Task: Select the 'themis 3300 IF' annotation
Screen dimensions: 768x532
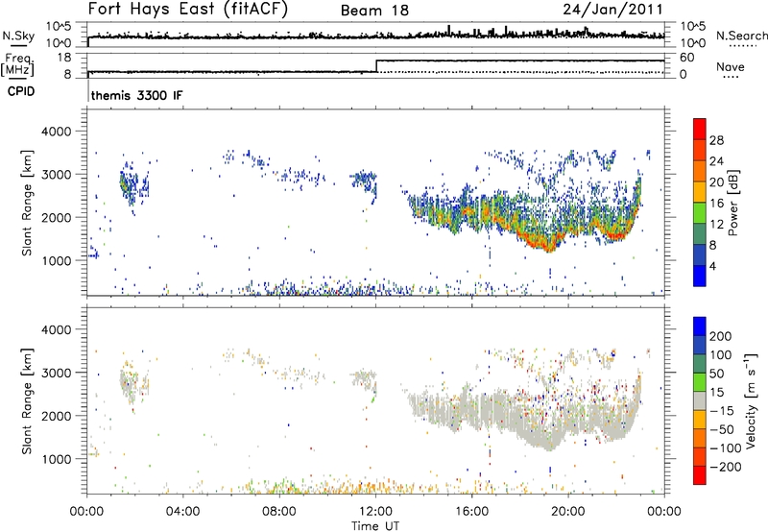Action: [136, 96]
